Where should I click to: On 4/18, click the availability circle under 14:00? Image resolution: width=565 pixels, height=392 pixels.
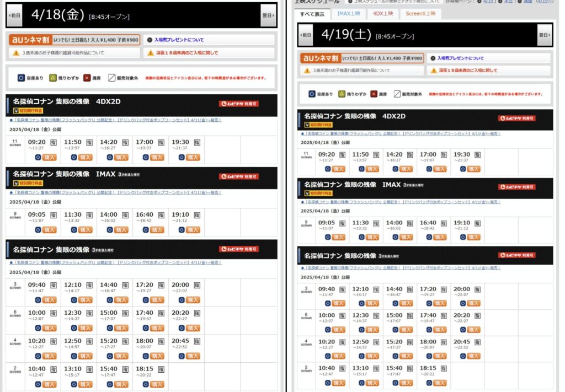[x=110, y=230]
